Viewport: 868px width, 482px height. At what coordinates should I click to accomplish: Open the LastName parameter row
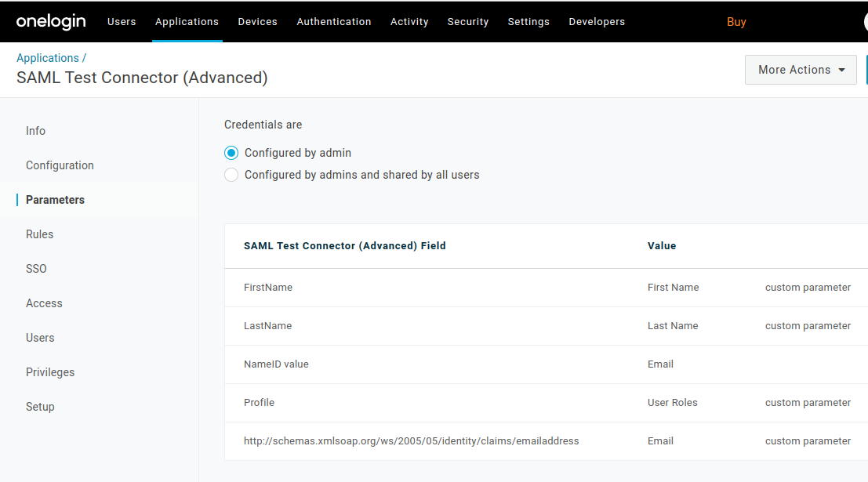546,326
